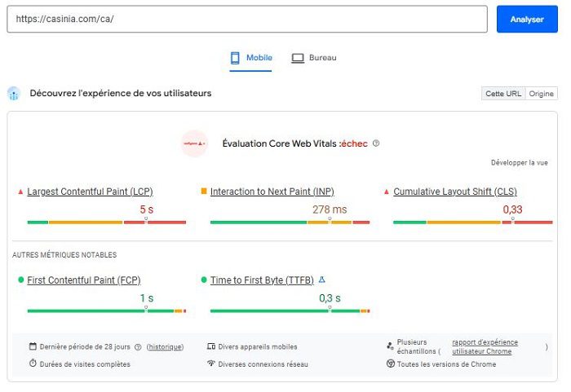
Task: Click the LCP distribution bar
Action: click(107, 222)
